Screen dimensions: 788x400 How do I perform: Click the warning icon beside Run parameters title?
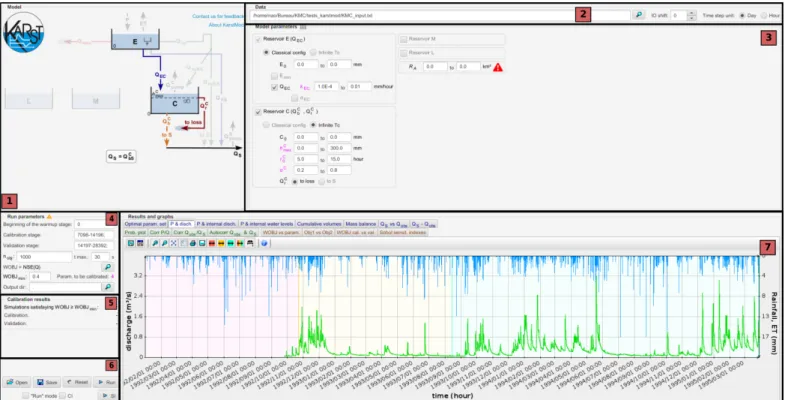click(x=49, y=217)
